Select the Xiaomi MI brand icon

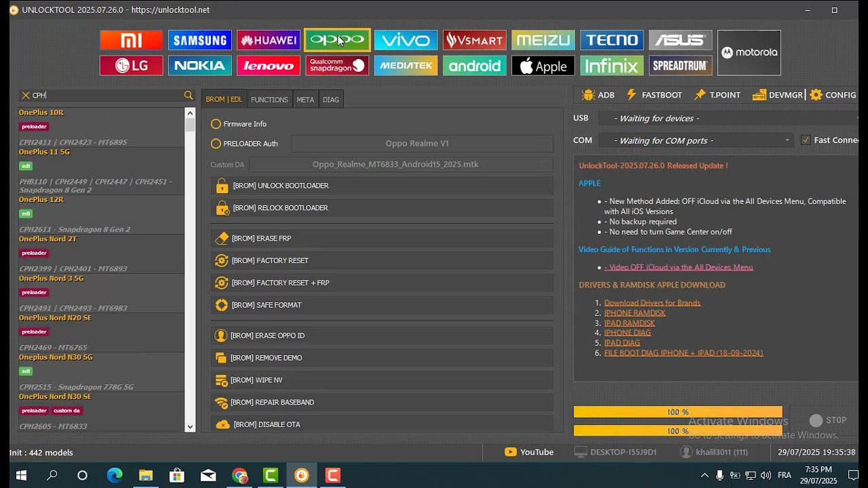pos(132,40)
